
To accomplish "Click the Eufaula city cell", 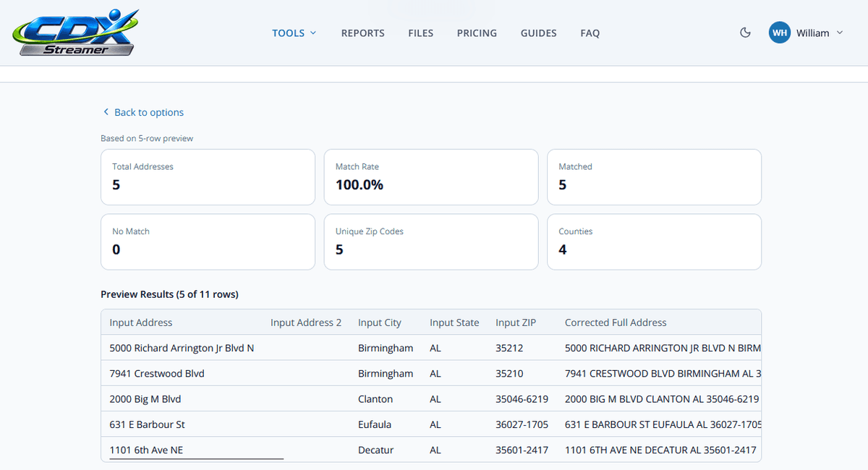I will [x=375, y=424].
